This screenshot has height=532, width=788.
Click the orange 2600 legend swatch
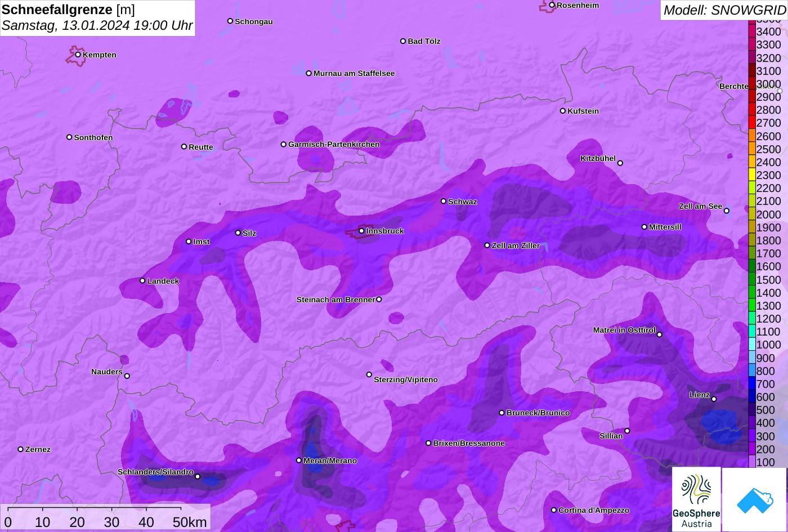(752, 136)
